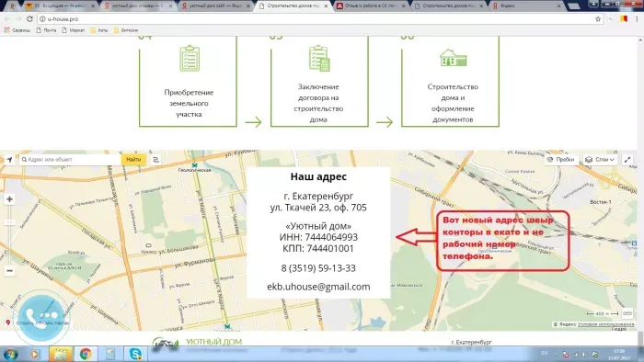The width and height of the screenshot is (644, 362).
Task: Click the Наш адрес heading
Action: click(x=318, y=176)
